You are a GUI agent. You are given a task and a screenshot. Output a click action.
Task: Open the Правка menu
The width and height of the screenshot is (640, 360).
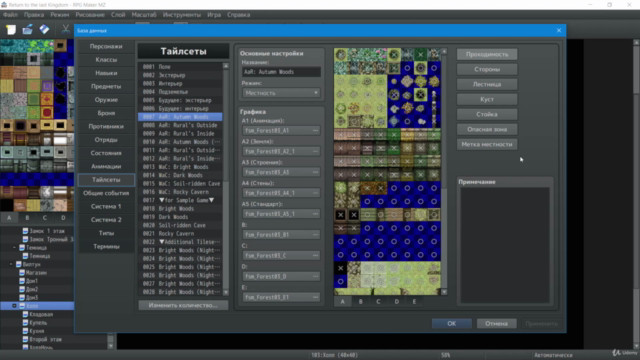tap(34, 15)
